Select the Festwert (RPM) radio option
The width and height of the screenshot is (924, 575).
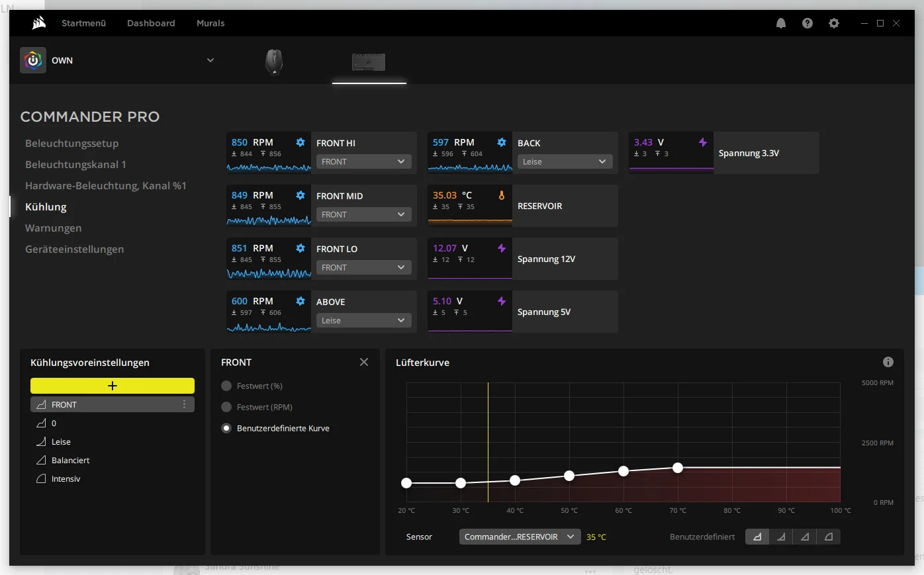click(226, 407)
